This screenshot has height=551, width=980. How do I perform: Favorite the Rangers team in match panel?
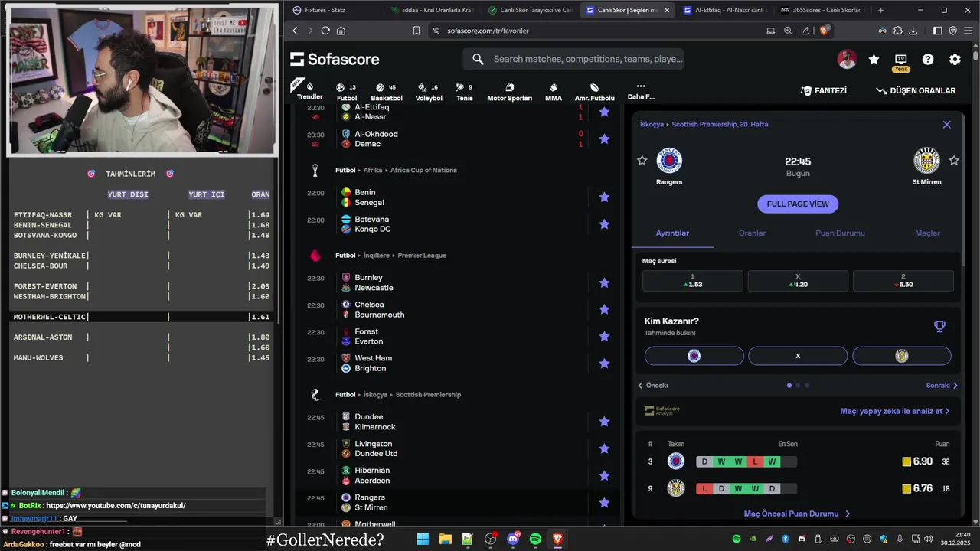point(642,161)
